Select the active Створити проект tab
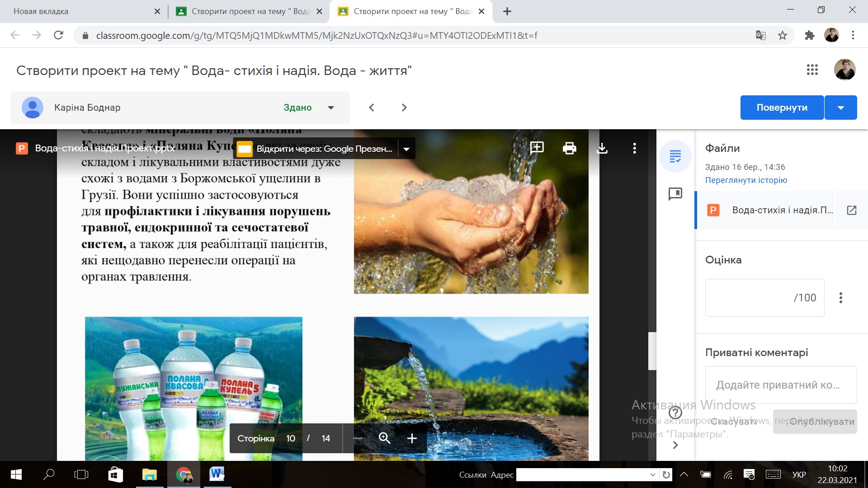The height and width of the screenshot is (488, 868). (x=410, y=11)
